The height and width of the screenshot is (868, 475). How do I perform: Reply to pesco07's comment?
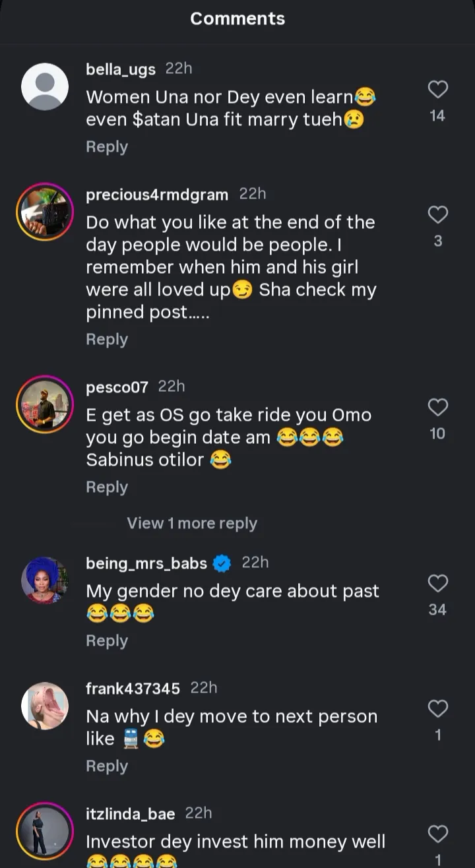(x=107, y=487)
